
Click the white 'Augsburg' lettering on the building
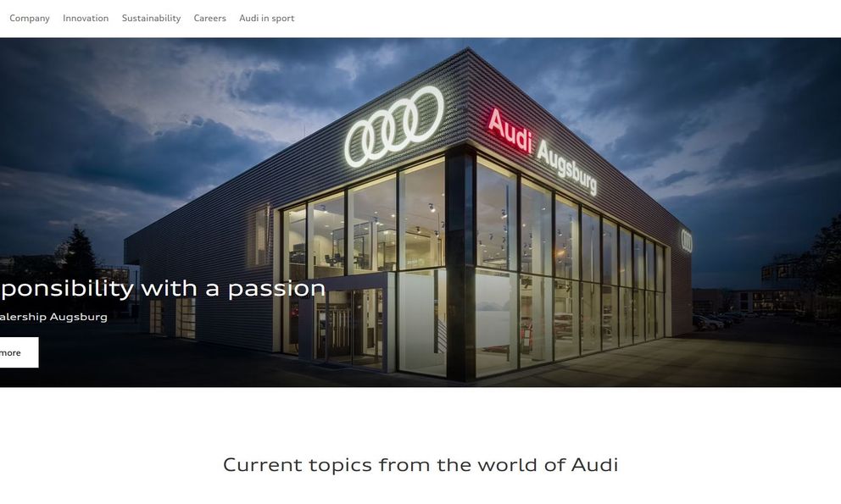click(566, 168)
